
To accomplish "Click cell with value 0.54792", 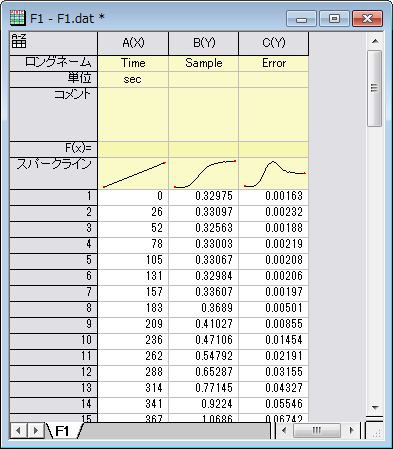I will [x=204, y=357].
